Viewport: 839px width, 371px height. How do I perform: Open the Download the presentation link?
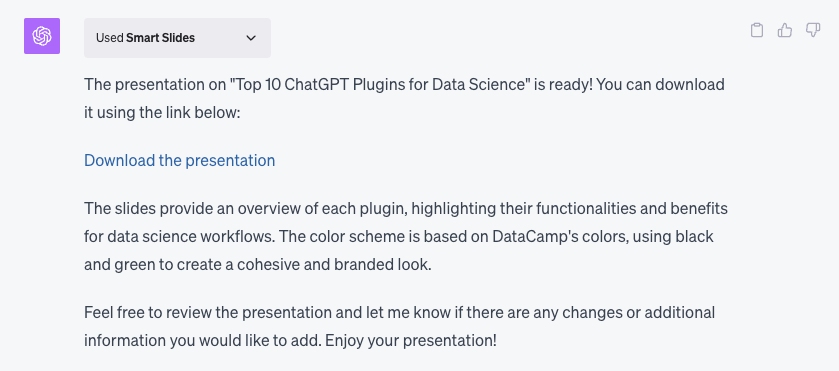click(180, 160)
